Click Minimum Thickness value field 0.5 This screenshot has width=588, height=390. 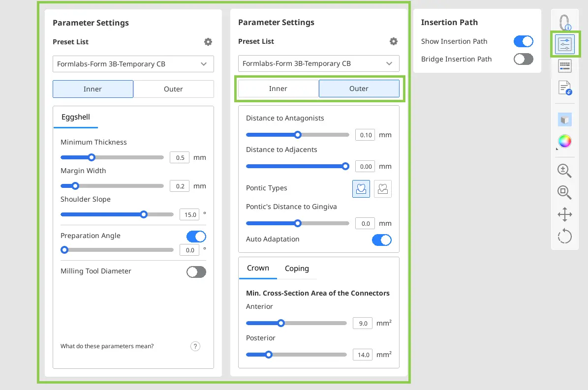click(180, 158)
